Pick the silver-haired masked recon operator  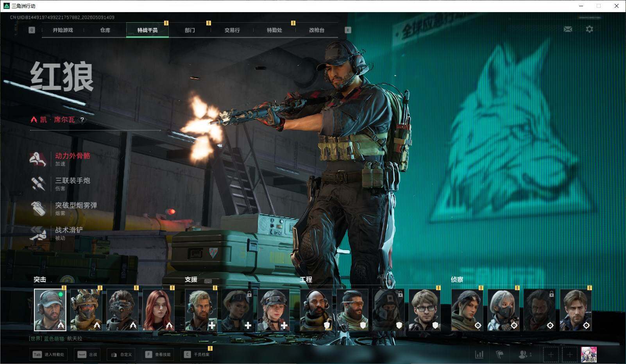click(x=504, y=310)
